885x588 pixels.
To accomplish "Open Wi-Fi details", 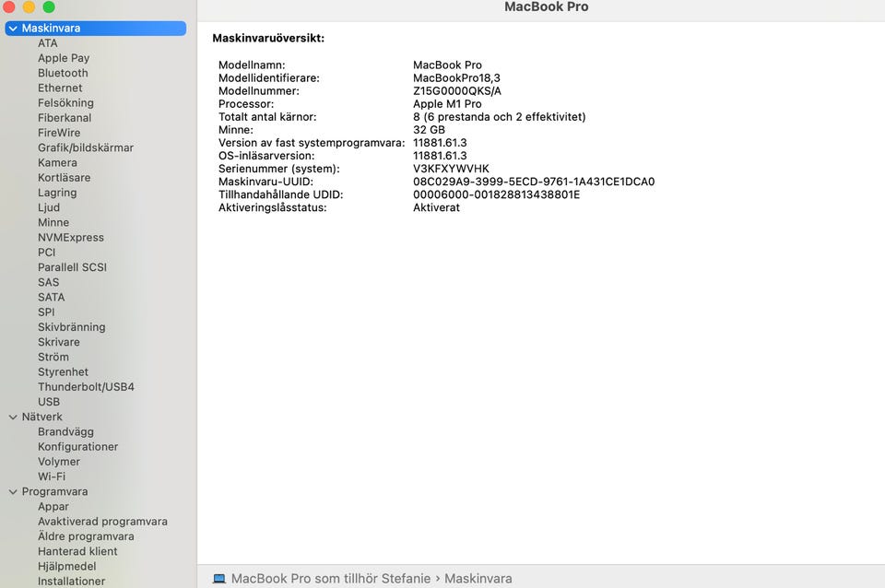I will pos(52,476).
